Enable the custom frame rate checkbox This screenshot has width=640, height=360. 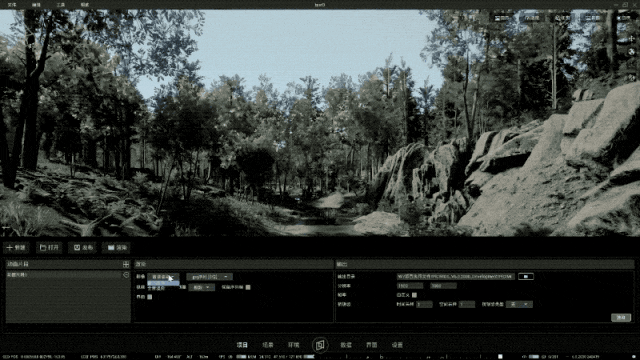pos(414,295)
